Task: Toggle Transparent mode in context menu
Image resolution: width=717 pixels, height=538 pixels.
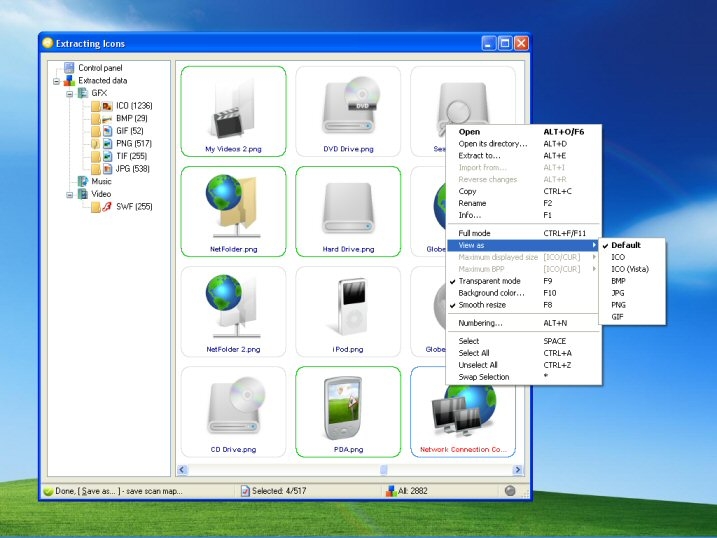Action: (x=490, y=281)
